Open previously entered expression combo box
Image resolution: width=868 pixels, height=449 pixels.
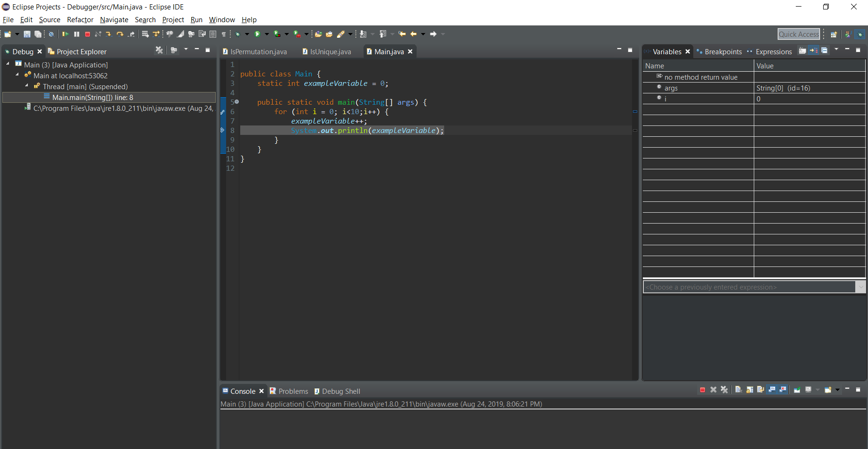tap(754, 287)
